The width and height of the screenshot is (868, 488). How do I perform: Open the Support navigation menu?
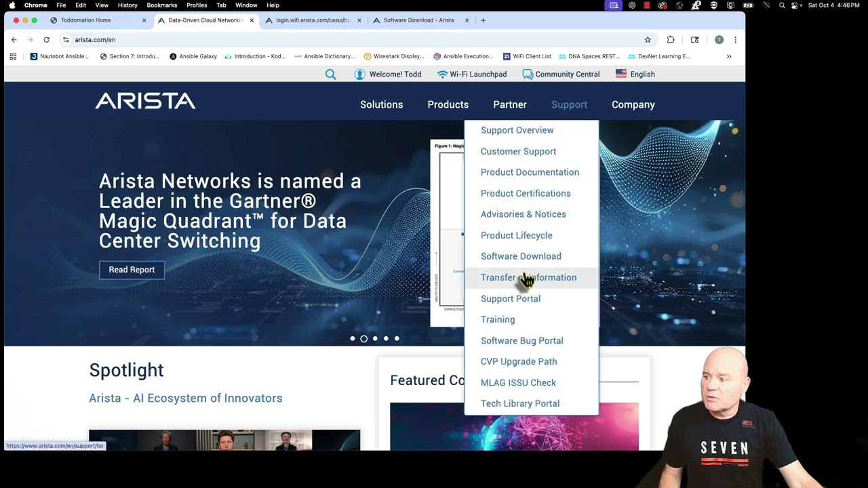(569, 104)
